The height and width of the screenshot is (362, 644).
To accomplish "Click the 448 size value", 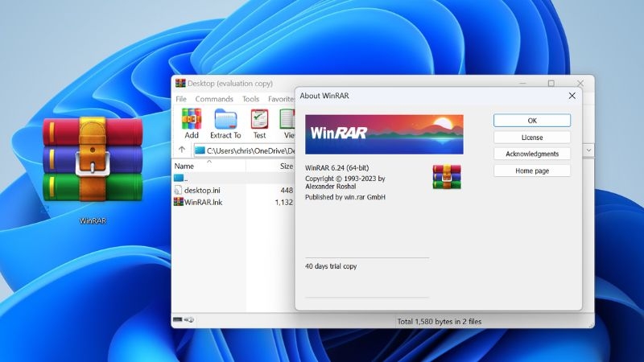I will click(x=287, y=190).
